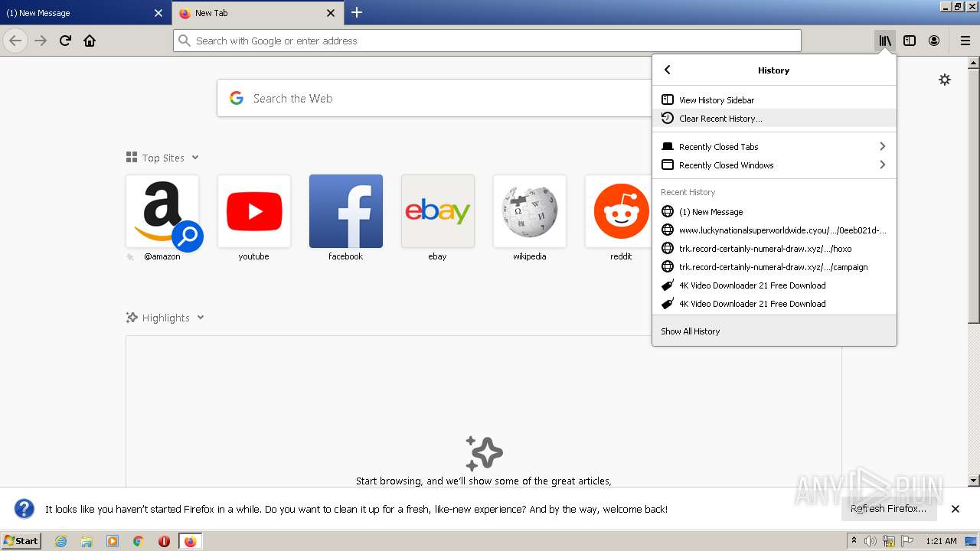Image resolution: width=980 pixels, height=551 pixels.
Task: Expand the Top Sites section dropdown
Action: click(195, 158)
